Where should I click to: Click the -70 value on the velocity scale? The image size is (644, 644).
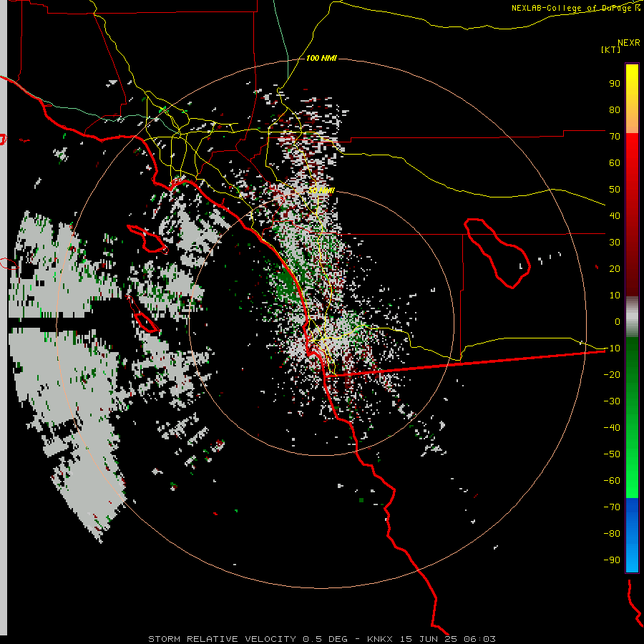(612, 507)
